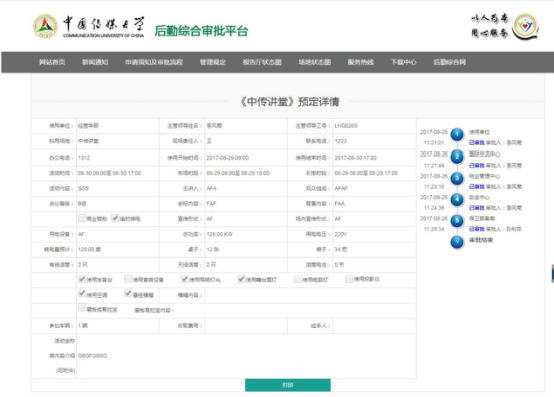This screenshot has height=397, width=554.
Task: Click step 2 circle in approval timeline
Action: tap(457, 156)
